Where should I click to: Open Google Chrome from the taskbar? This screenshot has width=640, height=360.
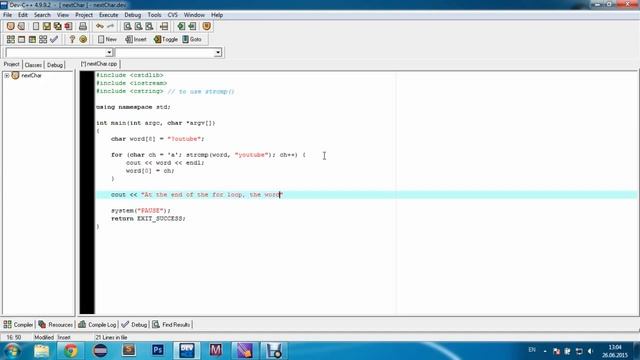tap(71, 351)
